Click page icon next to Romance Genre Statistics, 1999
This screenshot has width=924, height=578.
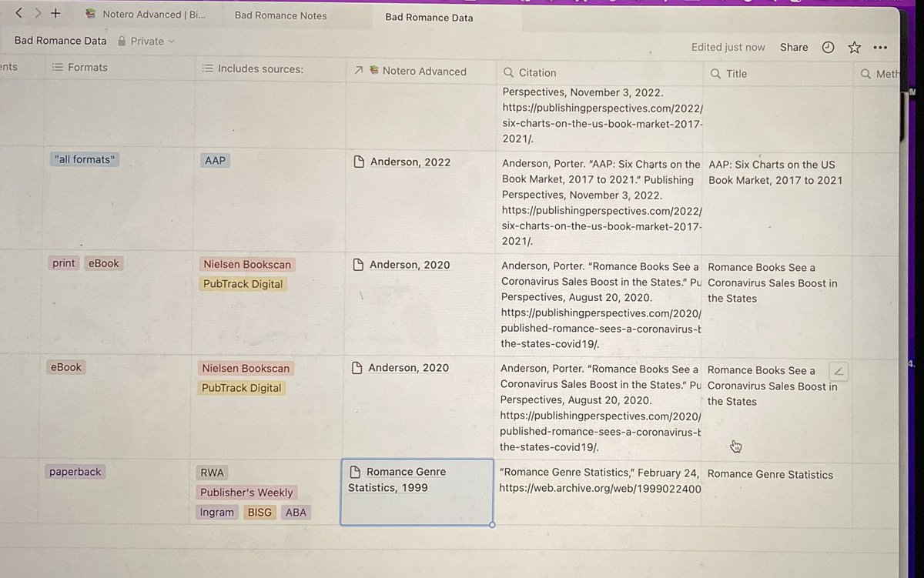point(355,472)
